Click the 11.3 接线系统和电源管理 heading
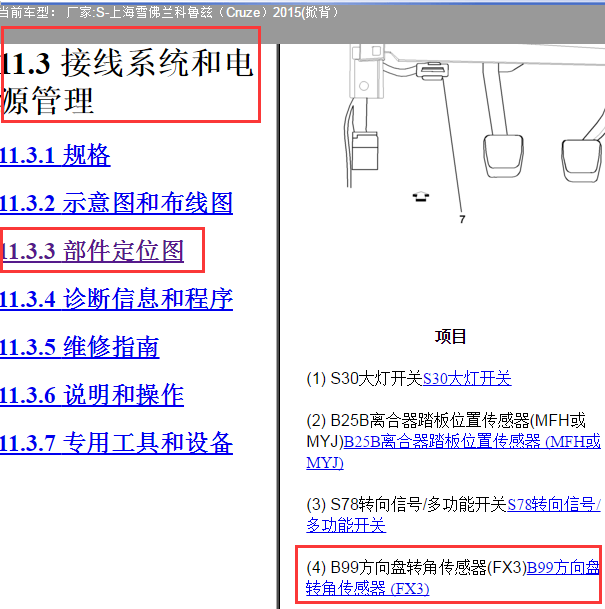 coord(127,81)
